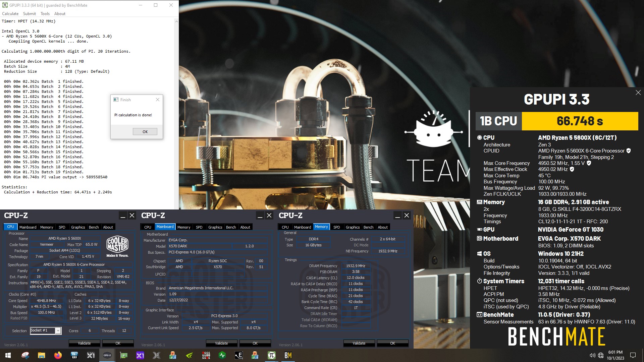Open the black E taskbar icon
The height and width of the screenshot is (362, 644).
(x=238, y=355)
